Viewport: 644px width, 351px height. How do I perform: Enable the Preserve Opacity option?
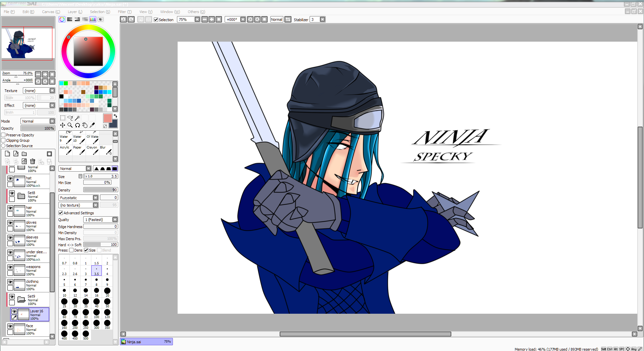[x=3, y=135]
